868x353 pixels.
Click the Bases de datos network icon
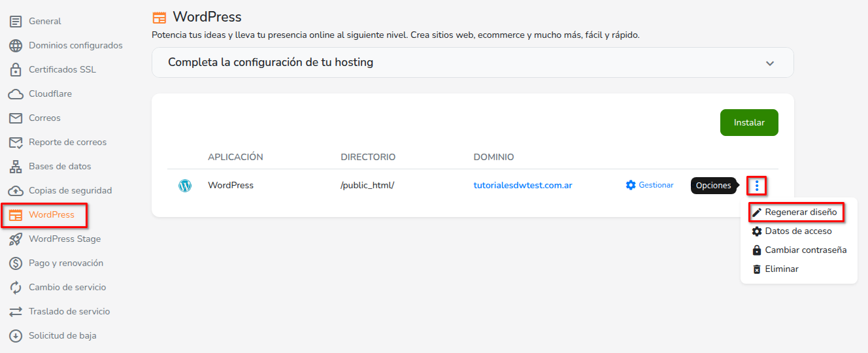(16, 167)
